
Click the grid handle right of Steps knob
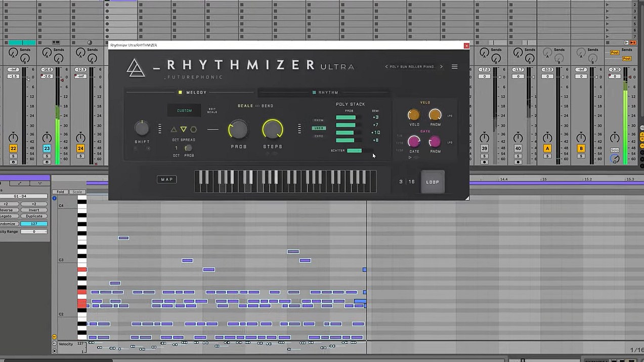click(299, 129)
